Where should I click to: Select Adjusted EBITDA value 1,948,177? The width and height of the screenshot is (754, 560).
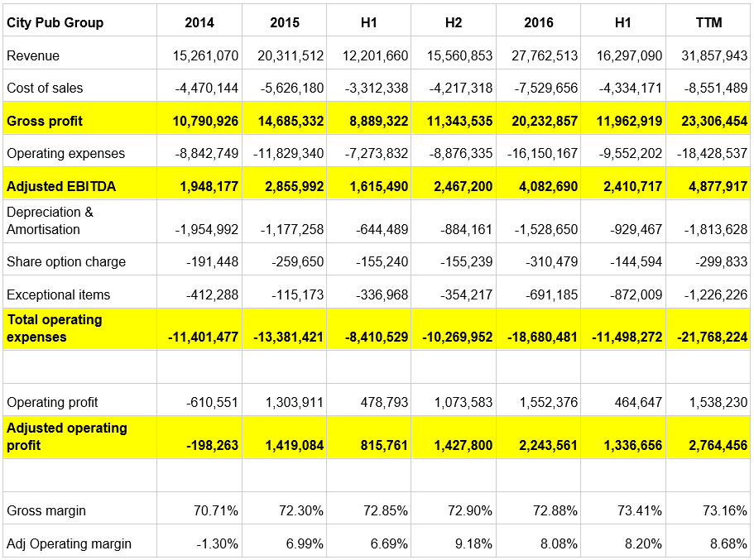(x=209, y=186)
